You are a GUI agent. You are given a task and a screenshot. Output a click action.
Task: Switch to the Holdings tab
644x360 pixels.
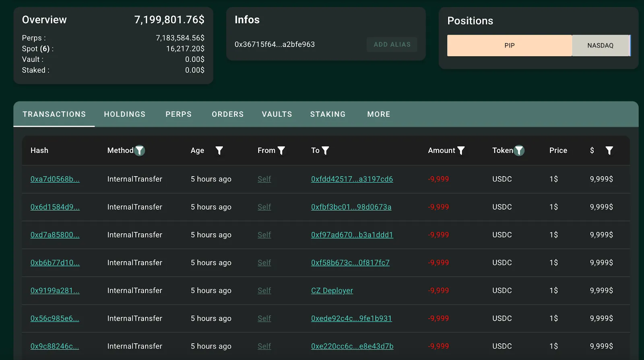[x=125, y=114]
